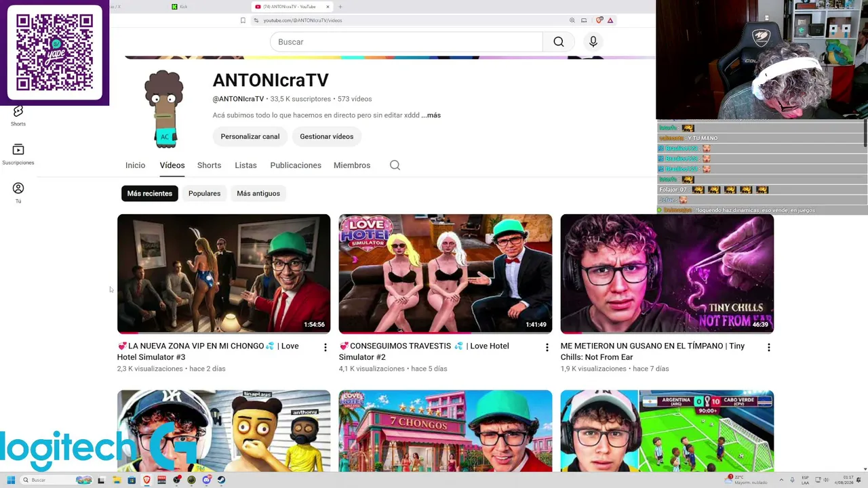Click the Gestionar vídeos button
The image size is (868, 488).
click(x=327, y=136)
